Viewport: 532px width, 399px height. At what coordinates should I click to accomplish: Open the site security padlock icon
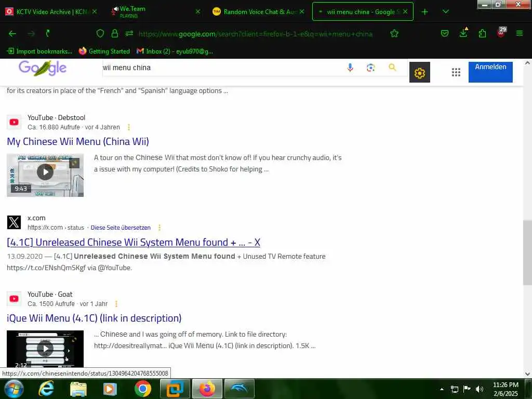pyautogui.click(x=115, y=33)
